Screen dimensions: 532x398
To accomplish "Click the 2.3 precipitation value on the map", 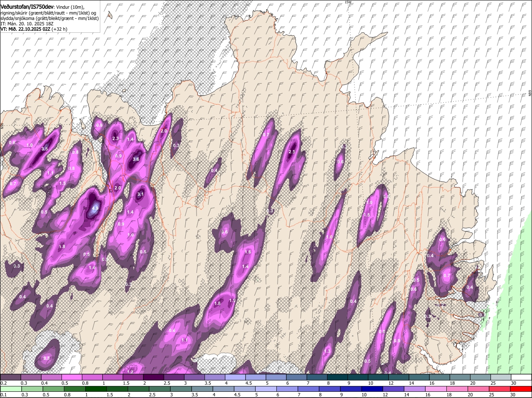I will click(116, 139).
